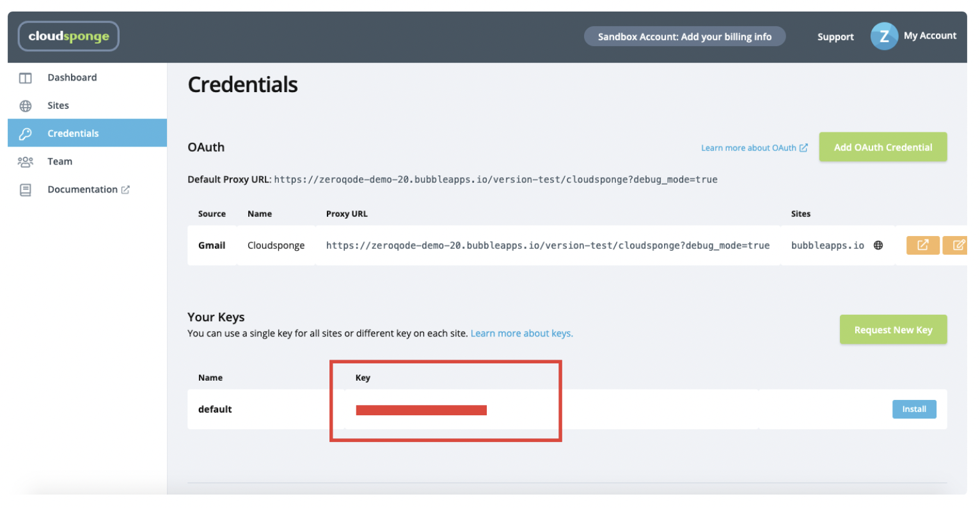The height and width of the screenshot is (508, 980).
Task: Click Install for the default key
Action: 914,409
